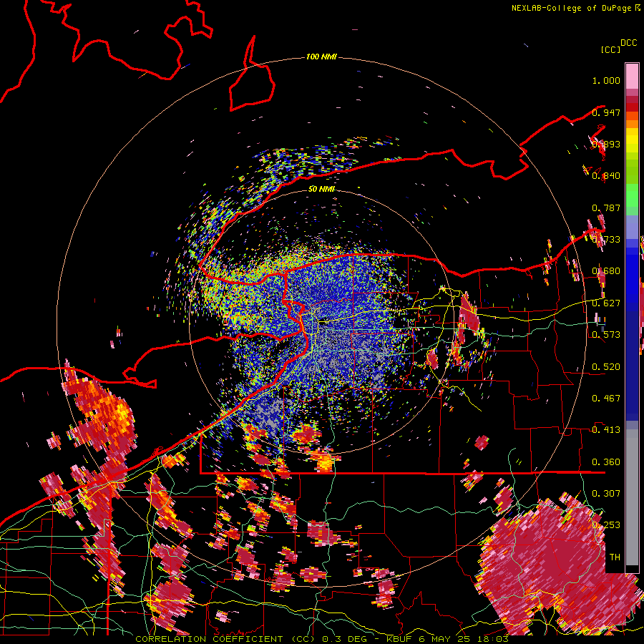644x644 pixels.
Task: Click the 0.520 legend value
Action: point(606,366)
